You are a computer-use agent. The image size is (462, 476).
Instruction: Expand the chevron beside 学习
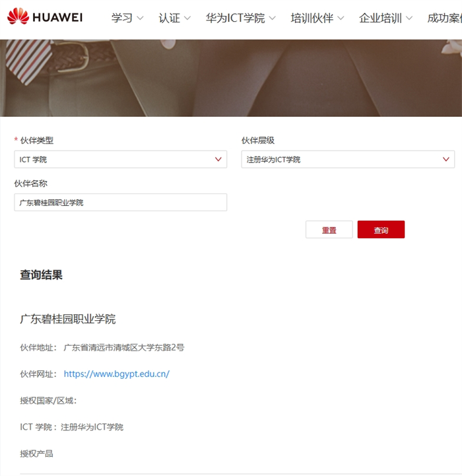pyautogui.click(x=140, y=18)
